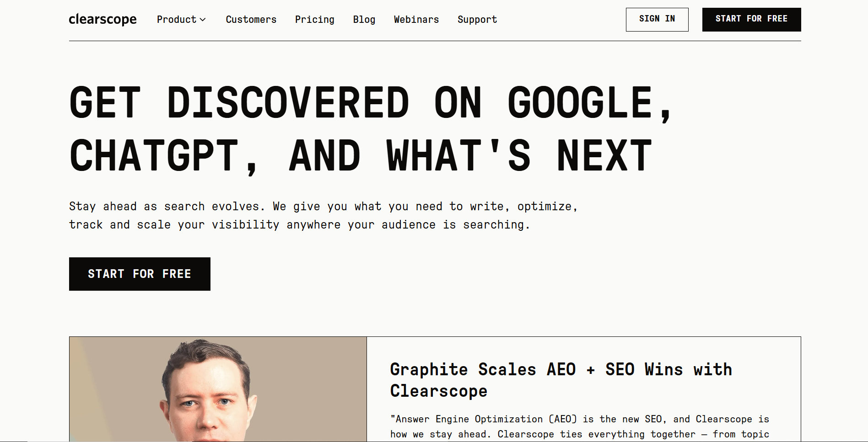Select Support in the top navigation
The image size is (868, 442).
point(477,20)
